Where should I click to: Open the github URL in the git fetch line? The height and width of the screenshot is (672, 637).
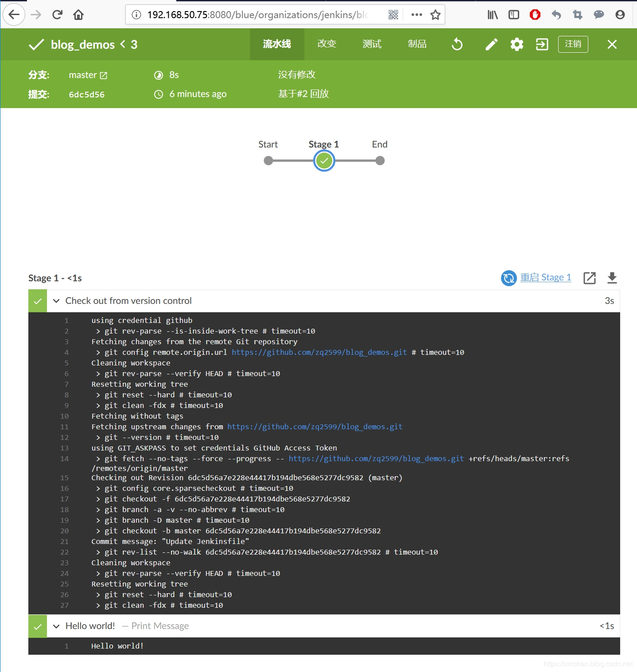[x=376, y=458]
